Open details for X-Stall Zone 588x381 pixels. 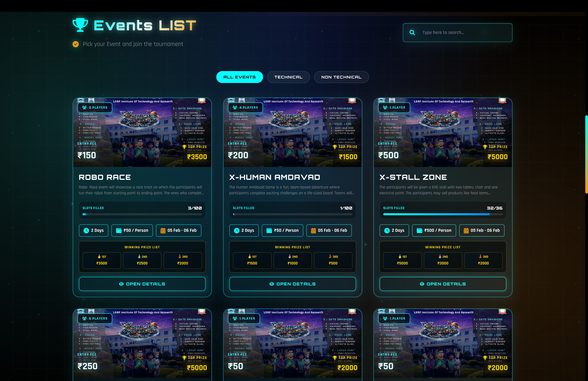443,284
